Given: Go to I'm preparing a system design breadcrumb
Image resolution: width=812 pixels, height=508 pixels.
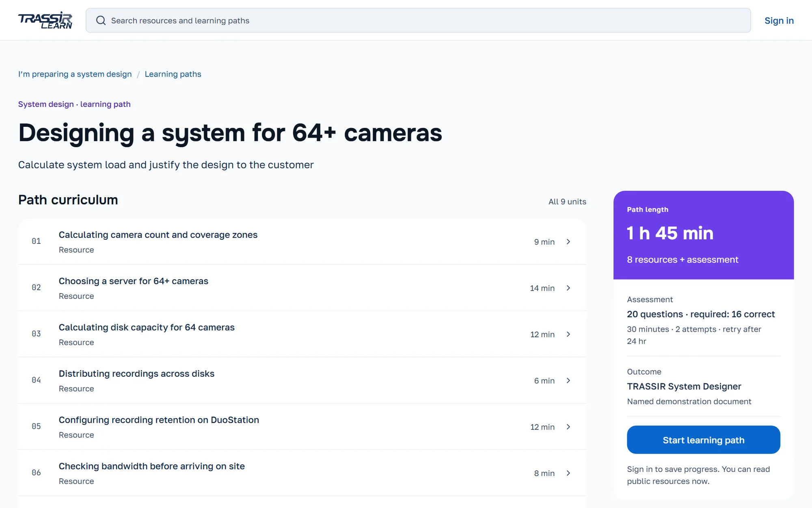Looking at the screenshot, I should [x=75, y=74].
